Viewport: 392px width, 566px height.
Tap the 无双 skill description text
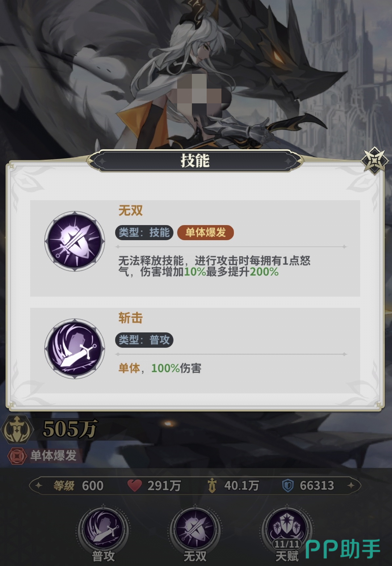215,266
